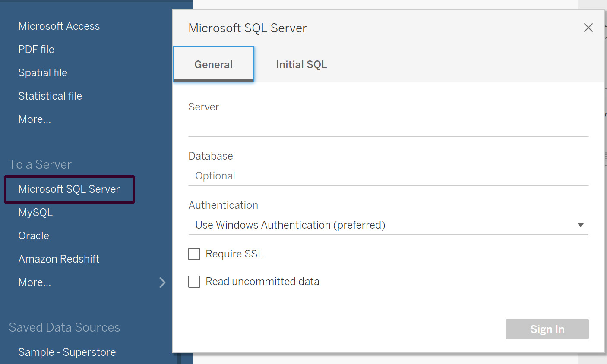Select the General tab
The image size is (607, 364).
pos(213,64)
